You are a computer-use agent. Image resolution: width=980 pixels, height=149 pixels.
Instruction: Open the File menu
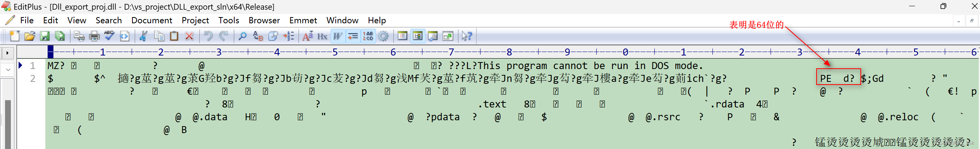(27, 20)
